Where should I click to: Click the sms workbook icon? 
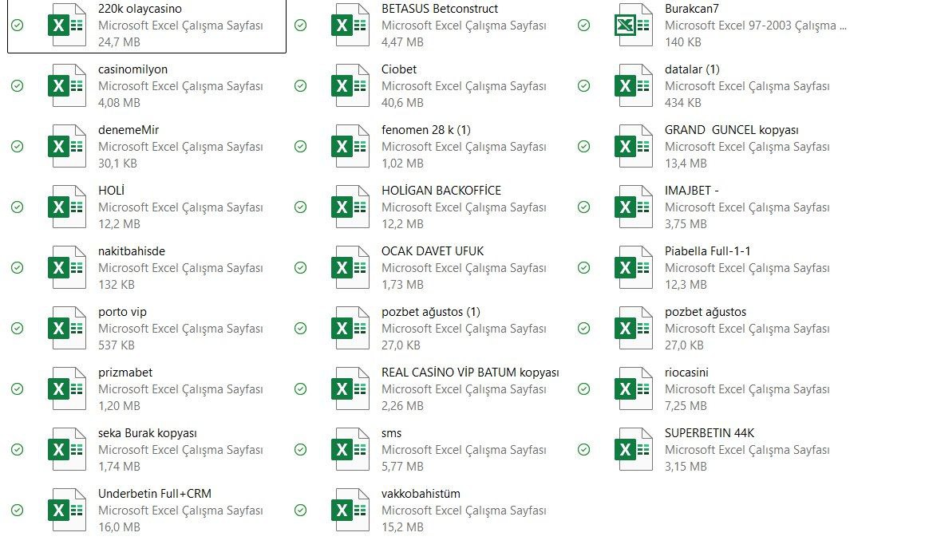pos(350,450)
